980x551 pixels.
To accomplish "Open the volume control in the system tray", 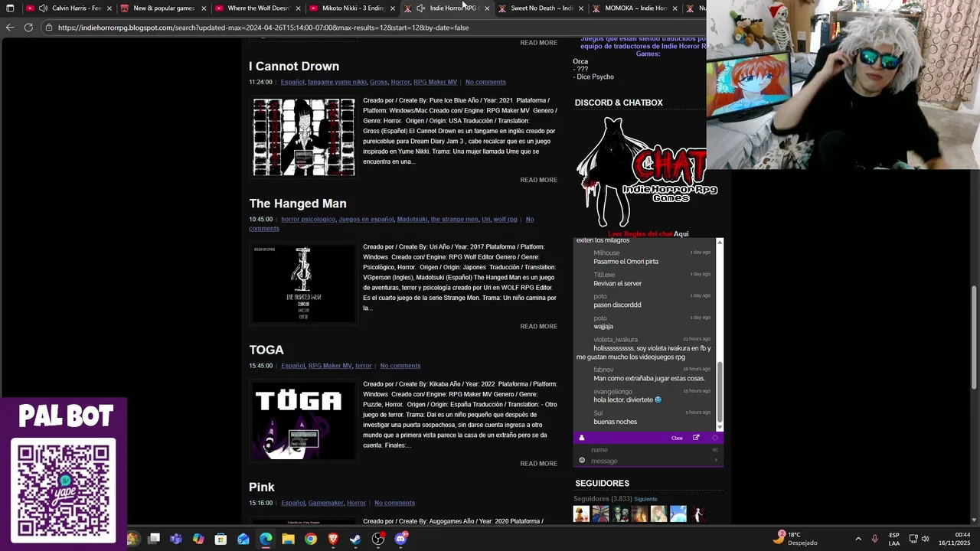I will point(925,539).
